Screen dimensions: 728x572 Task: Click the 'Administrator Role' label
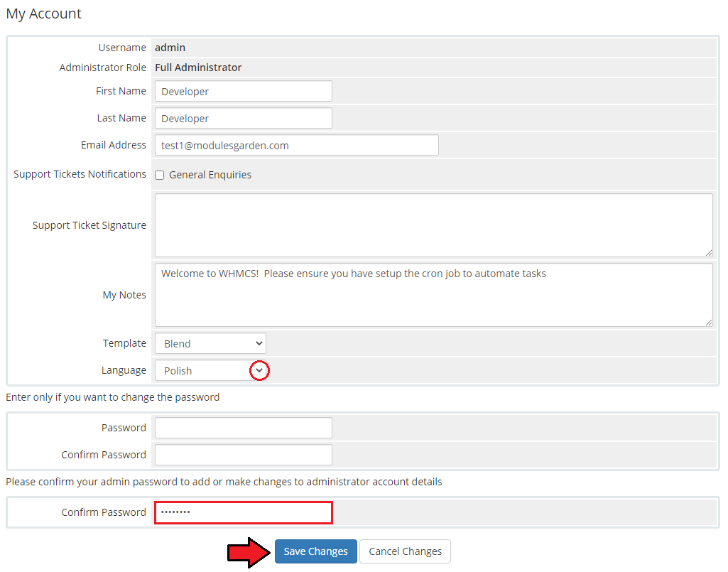coord(102,68)
